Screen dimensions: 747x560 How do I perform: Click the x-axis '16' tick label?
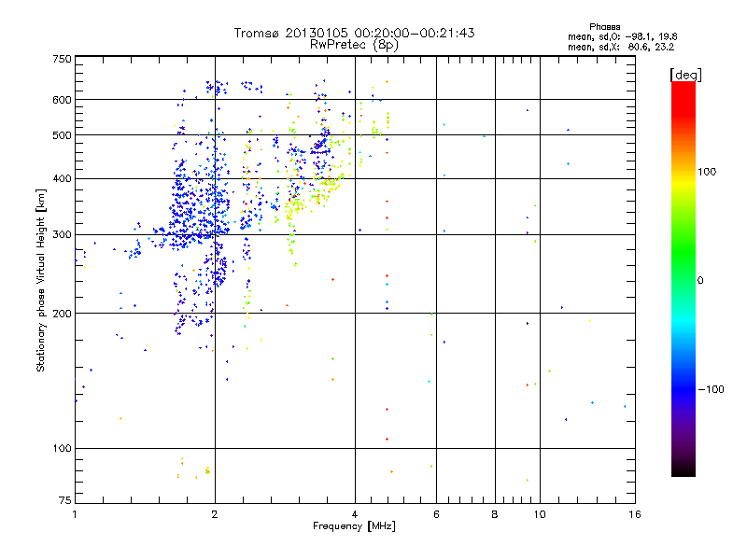(635, 514)
